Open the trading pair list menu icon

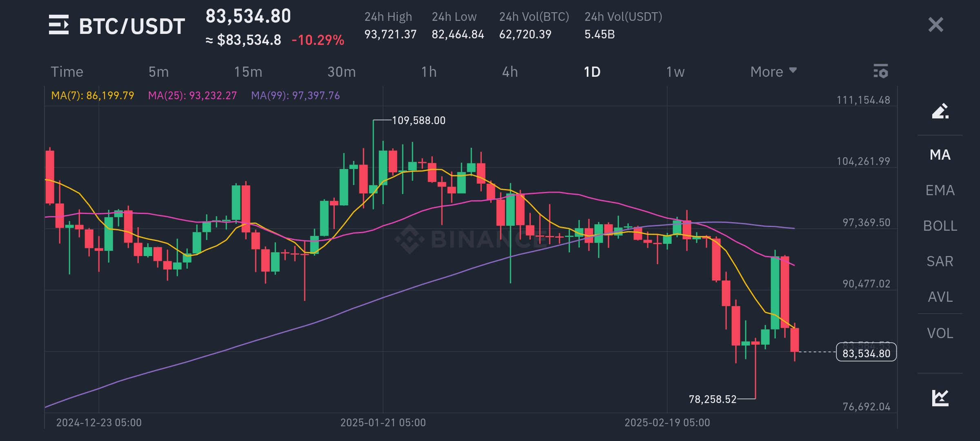[x=59, y=25]
